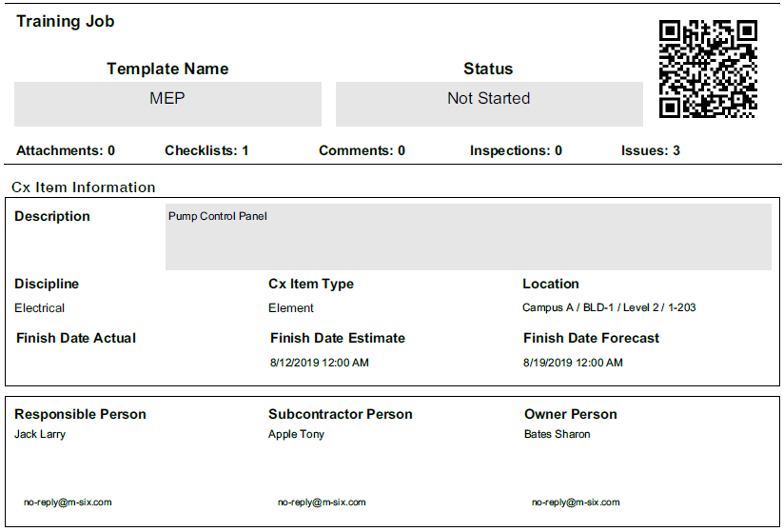Screen dimensions: 784x532
Task: Open the Comments: 0 counter
Action: (x=362, y=150)
